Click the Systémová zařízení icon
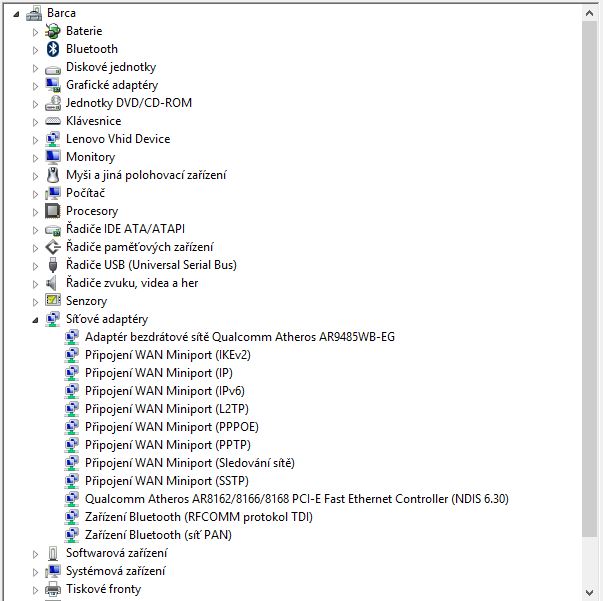The height and width of the screenshot is (601, 603). tap(53, 571)
